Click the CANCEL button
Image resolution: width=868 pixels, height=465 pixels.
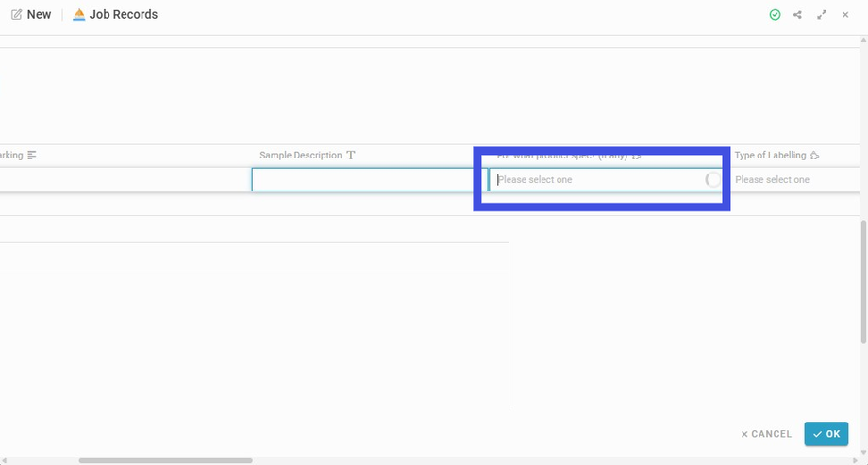click(766, 434)
